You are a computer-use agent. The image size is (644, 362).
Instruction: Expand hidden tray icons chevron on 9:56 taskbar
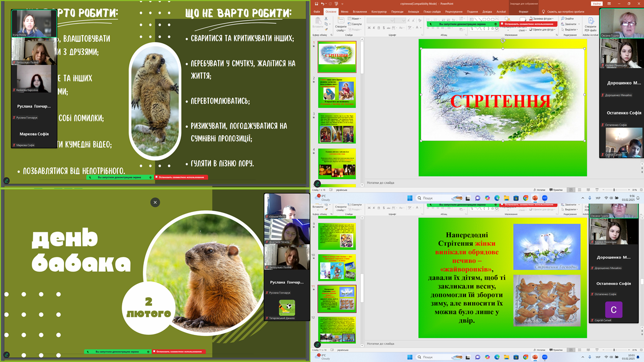[583, 198]
